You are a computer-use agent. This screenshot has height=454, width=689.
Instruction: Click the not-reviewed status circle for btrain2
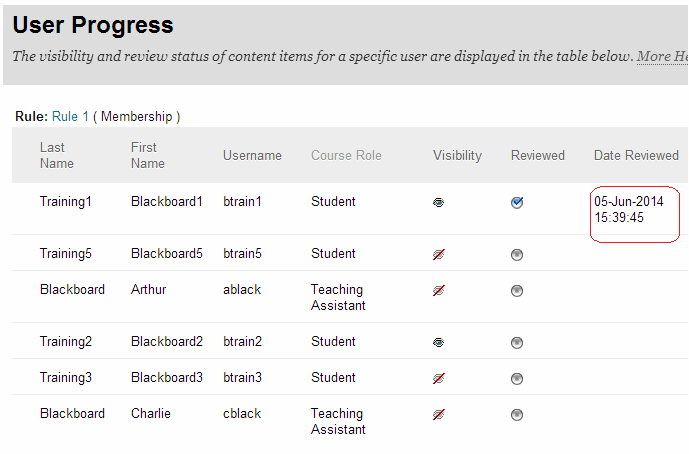[517, 342]
